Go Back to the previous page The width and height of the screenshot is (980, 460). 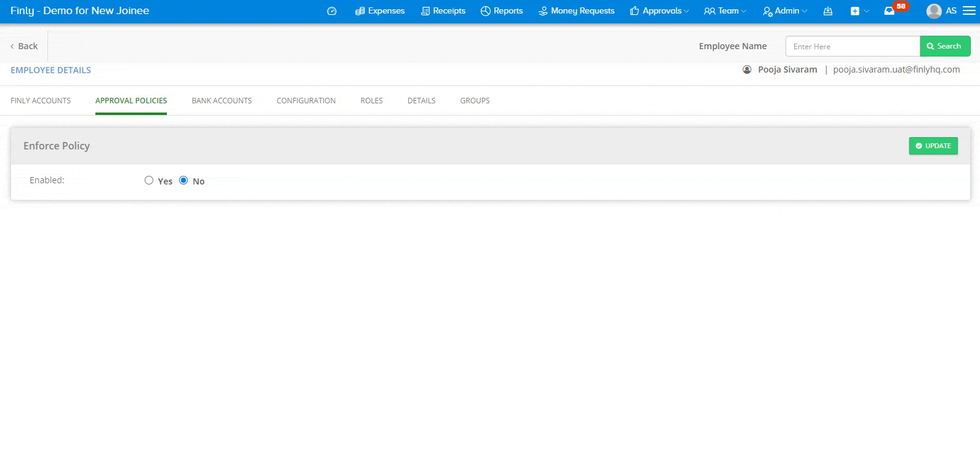coord(24,46)
